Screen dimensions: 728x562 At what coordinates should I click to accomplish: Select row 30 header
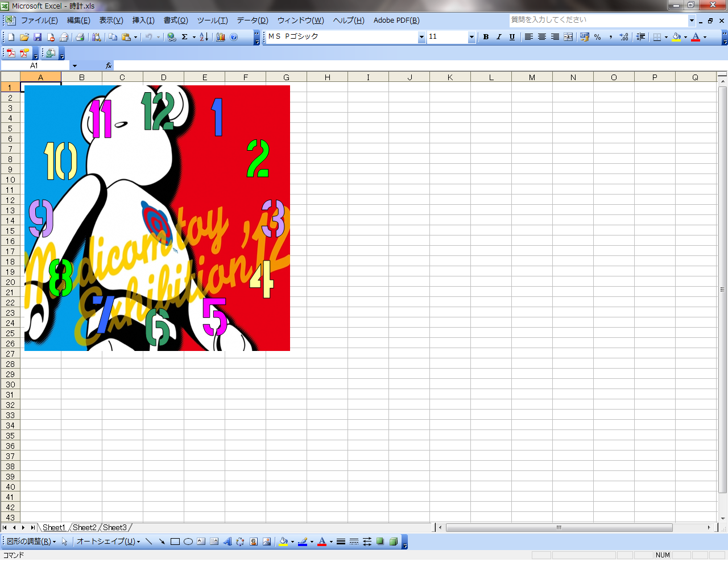[x=10, y=385]
